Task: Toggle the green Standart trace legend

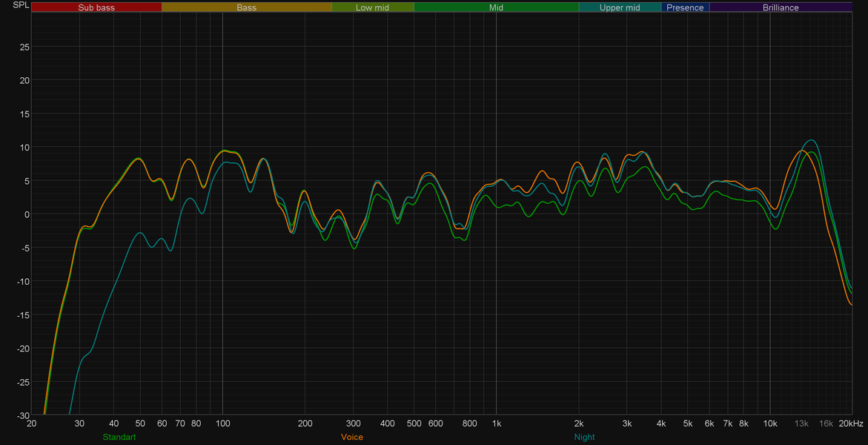Action: pyautogui.click(x=119, y=437)
